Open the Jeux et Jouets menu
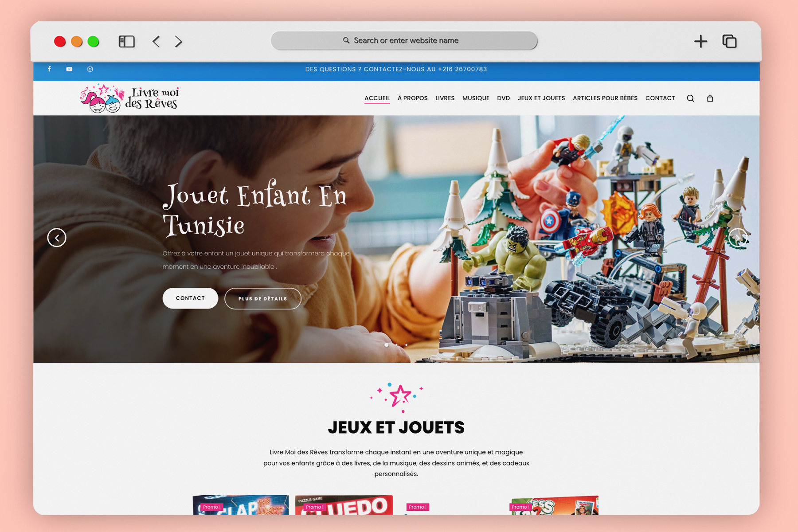This screenshot has height=532, width=798. point(541,98)
